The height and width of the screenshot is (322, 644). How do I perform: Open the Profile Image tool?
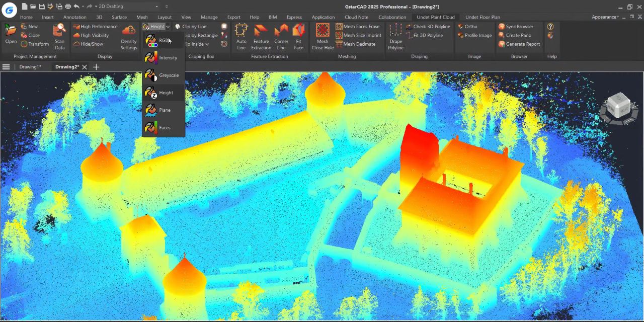474,35
